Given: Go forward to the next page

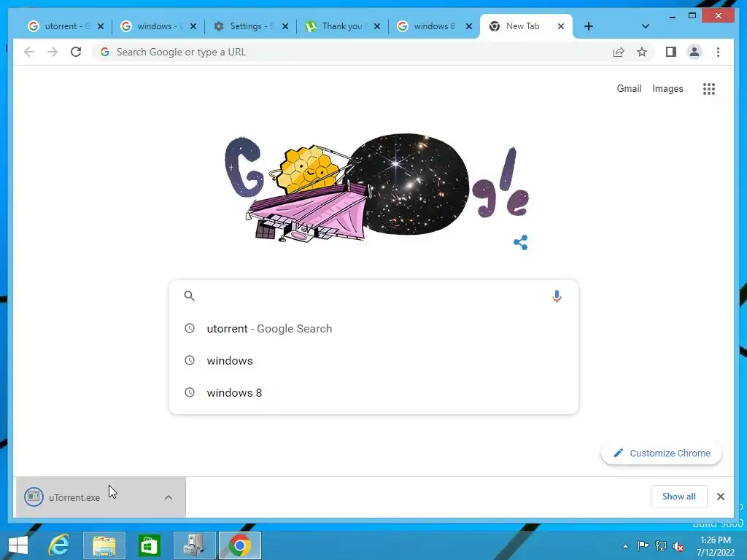Looking at the screenshot, I should pos(53,52).
